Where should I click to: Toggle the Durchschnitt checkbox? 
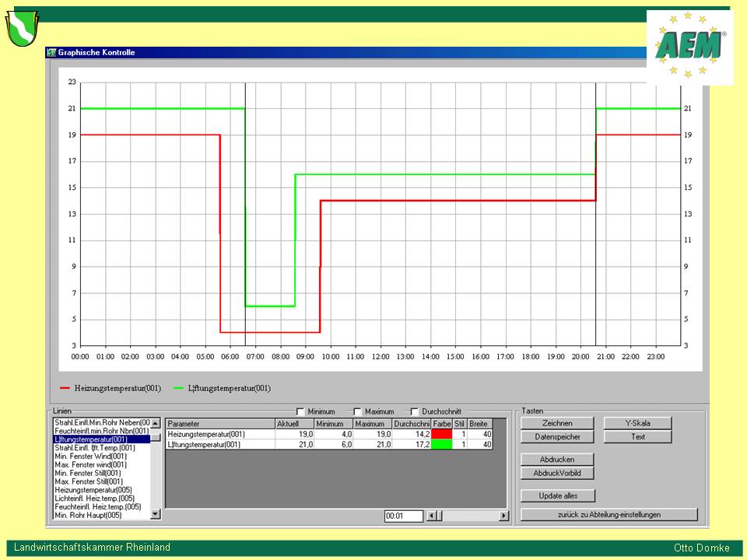(415, 411)
